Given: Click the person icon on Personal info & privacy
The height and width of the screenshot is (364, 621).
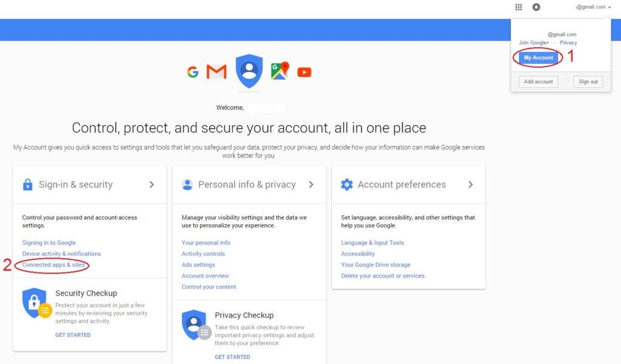Looking at the screenshot, I should click(187, 184).
